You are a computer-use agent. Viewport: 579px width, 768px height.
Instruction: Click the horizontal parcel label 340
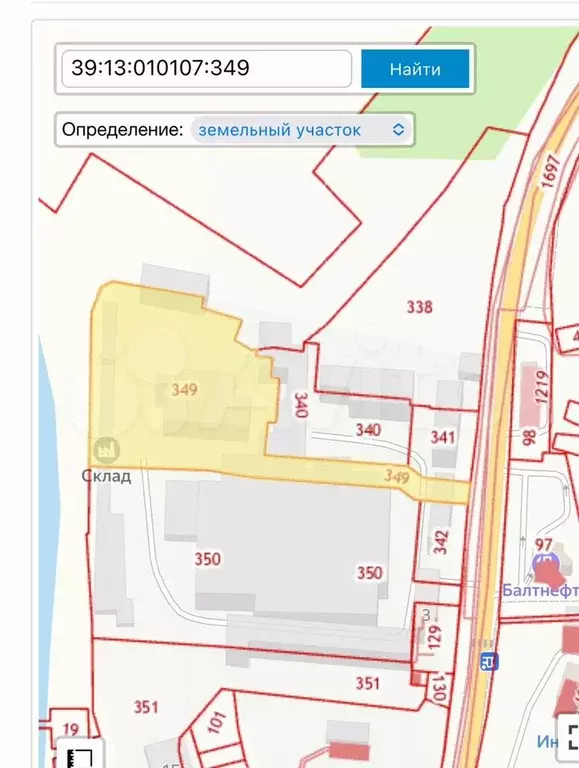click(x=368, y=430)
